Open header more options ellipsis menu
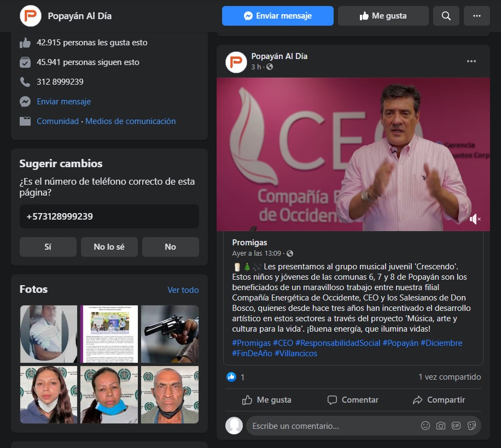The width and height of the screenshot is (501, 448). [477, 16]
